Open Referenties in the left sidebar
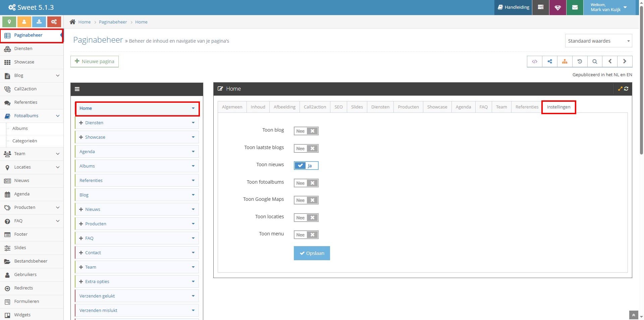This screenshot has width=644, height=320. 32,102
